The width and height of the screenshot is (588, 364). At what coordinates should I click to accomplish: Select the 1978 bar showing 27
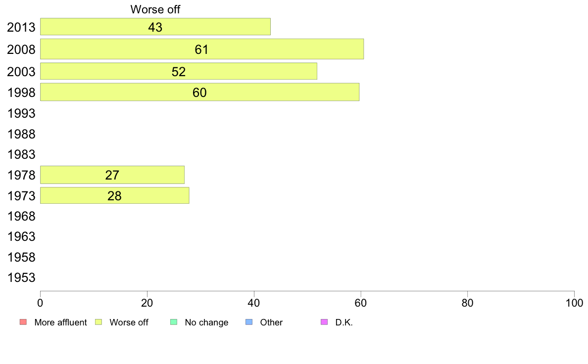coord(112,175)
